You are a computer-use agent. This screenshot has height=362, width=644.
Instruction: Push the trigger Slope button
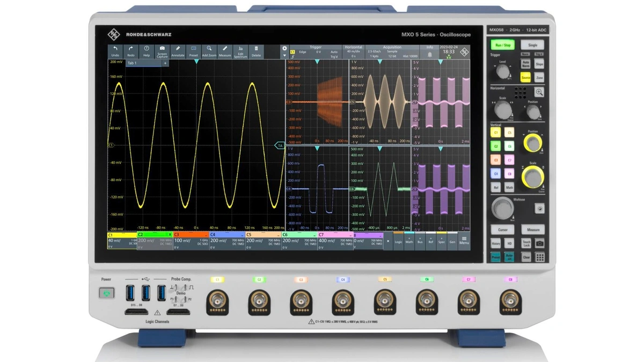point(539,64)
